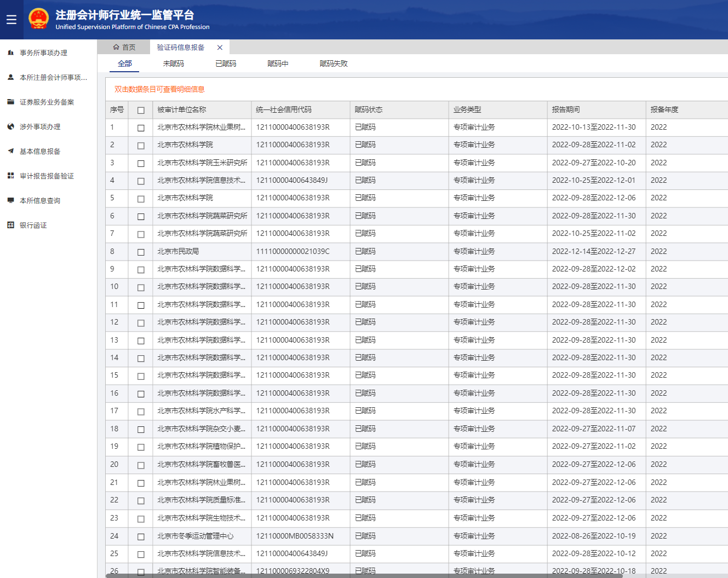This screenshot has width=728, height=578.
Task: Click the 报告期间 column header
Action: point(566,109)
